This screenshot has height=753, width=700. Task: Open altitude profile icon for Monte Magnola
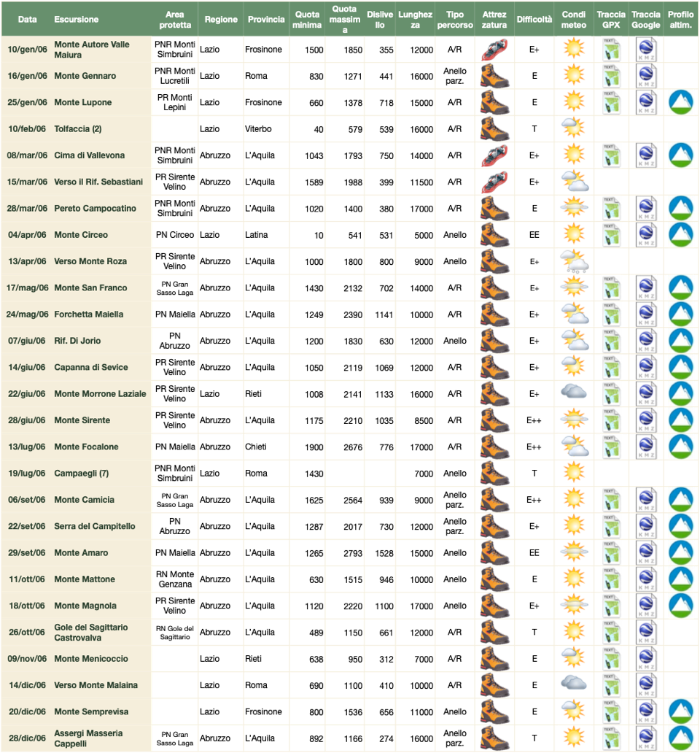pos(681,606)
